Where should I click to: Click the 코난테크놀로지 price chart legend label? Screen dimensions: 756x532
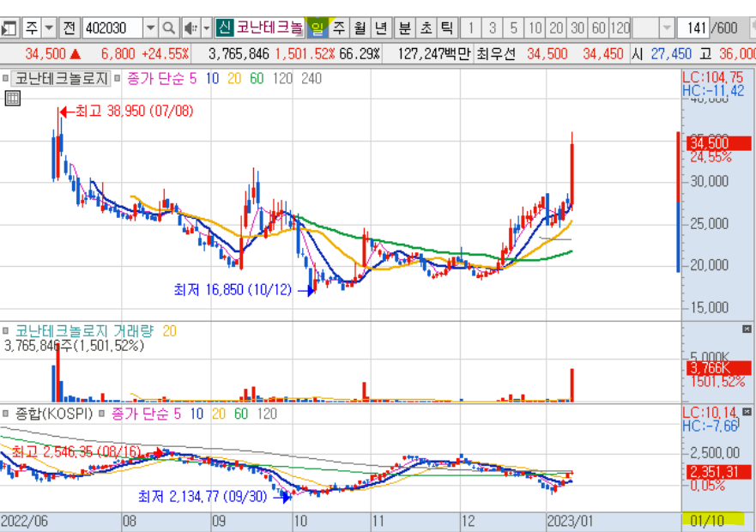(x=61, y=79)
